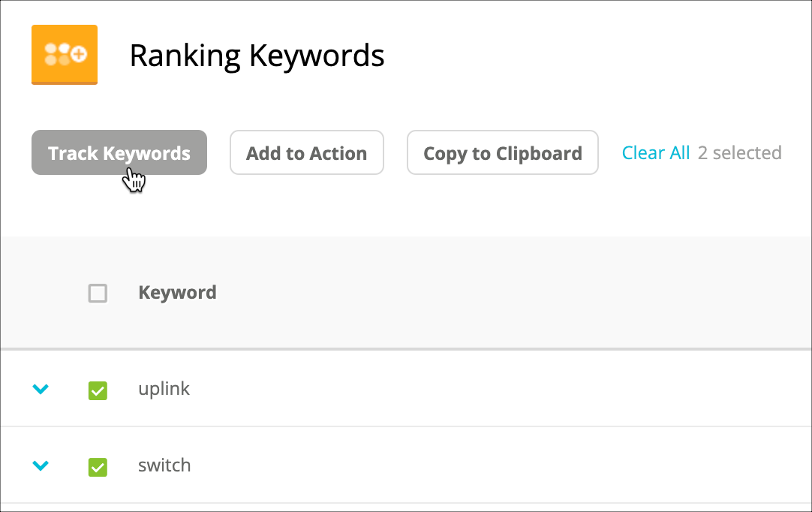This screenshot has width=812, height=512.
Task: Expand the switch row chevron
Action: pos(41,466)
